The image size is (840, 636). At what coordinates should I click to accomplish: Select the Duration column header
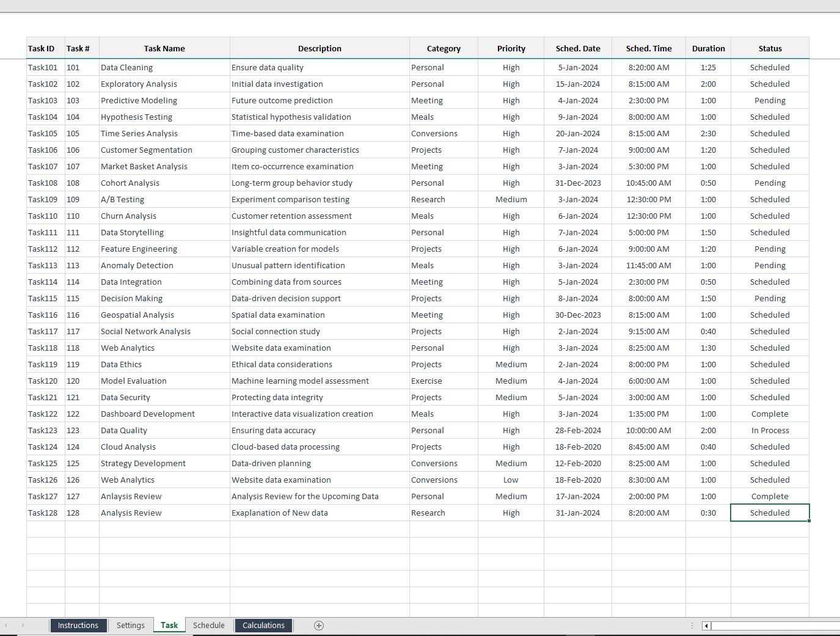[708, 48]
